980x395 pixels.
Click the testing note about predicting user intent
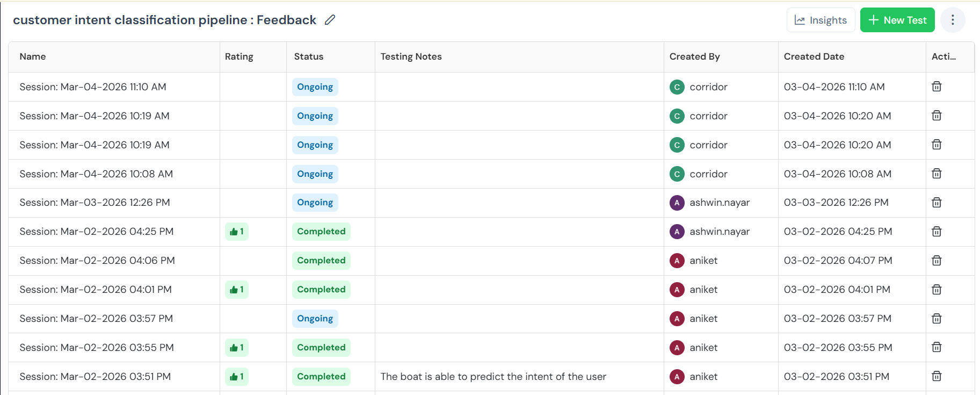493,377
